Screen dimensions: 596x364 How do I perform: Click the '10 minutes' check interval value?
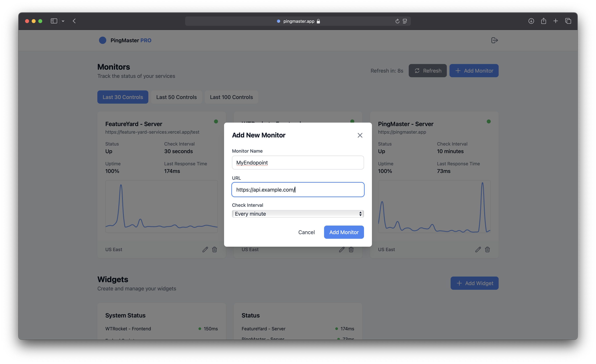tap(450, 151)
